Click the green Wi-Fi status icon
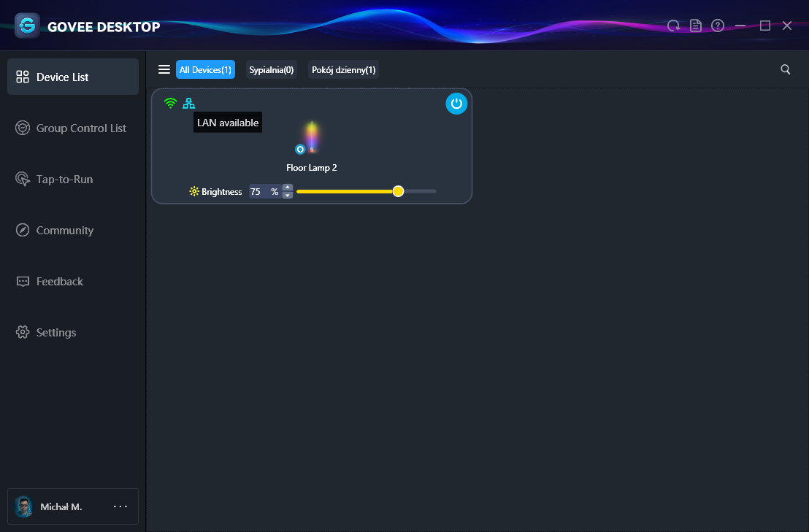The width and height of the screenshot is (809, 532). pos(170,103)
